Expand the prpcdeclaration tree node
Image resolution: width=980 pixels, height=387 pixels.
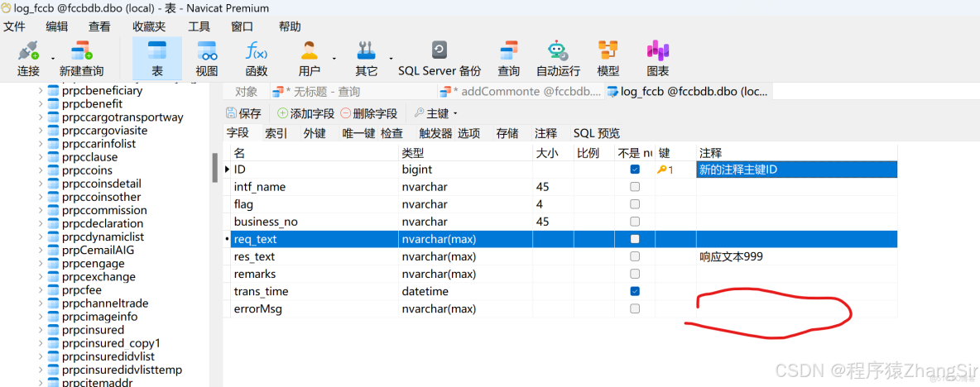[41, 223]
